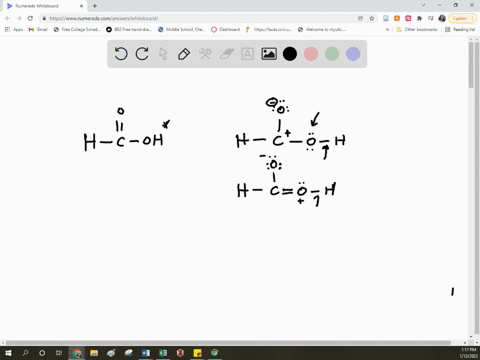Open the Chrome profile avatar
480x360 pixels.
442,18
